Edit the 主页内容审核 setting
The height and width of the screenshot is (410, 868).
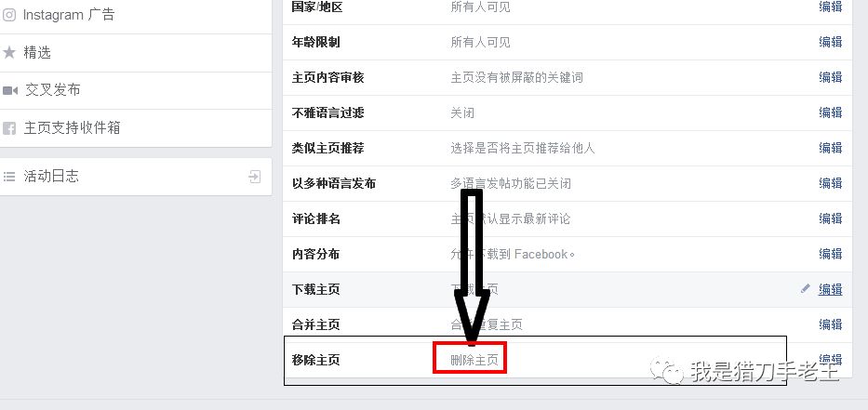pos(831,77)
